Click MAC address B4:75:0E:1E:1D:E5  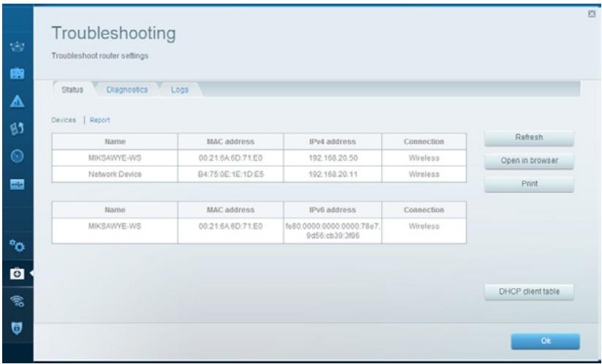[230, 174]
